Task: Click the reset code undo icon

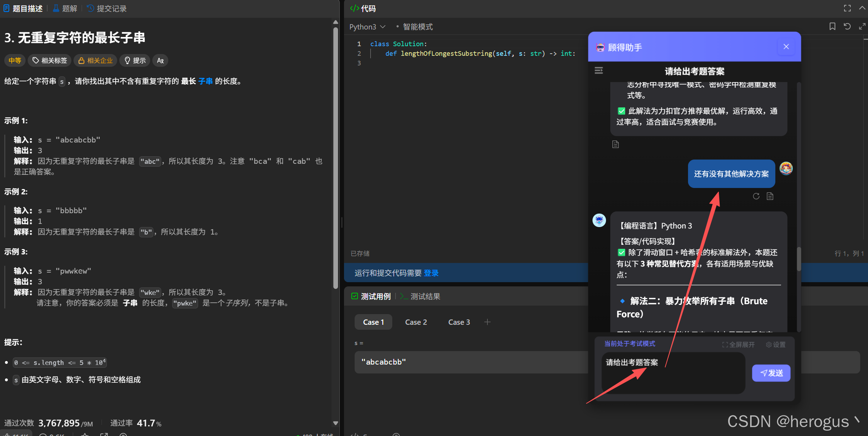Action: click(x=847, y=27)
